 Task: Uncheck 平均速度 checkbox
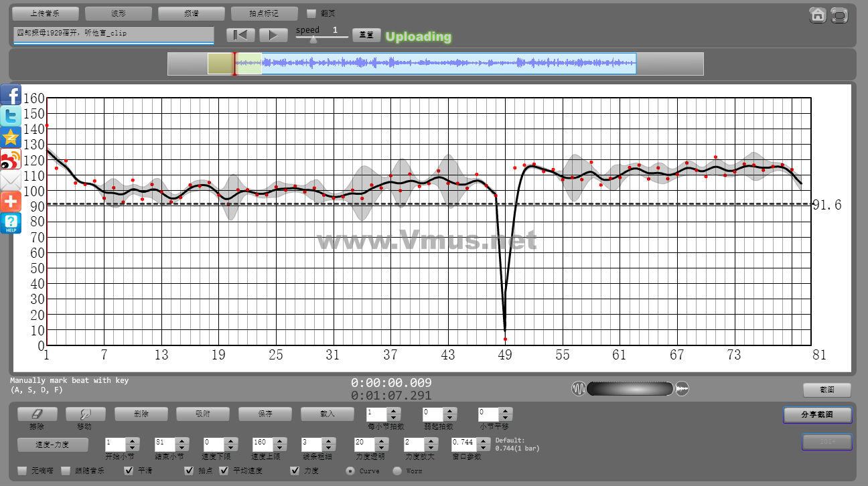tap(224, 471)
